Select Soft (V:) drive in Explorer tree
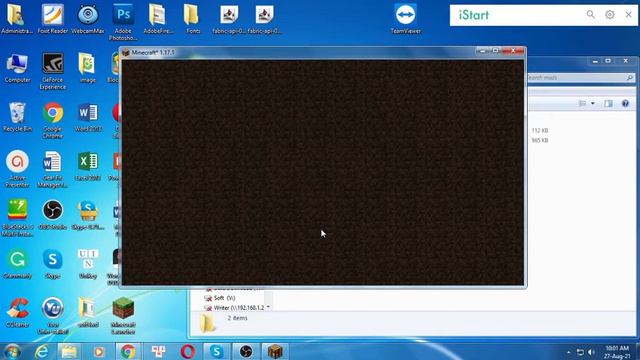The width and height of the screenshot is (640, 360). pyautogui.click(x=220, y=298)
